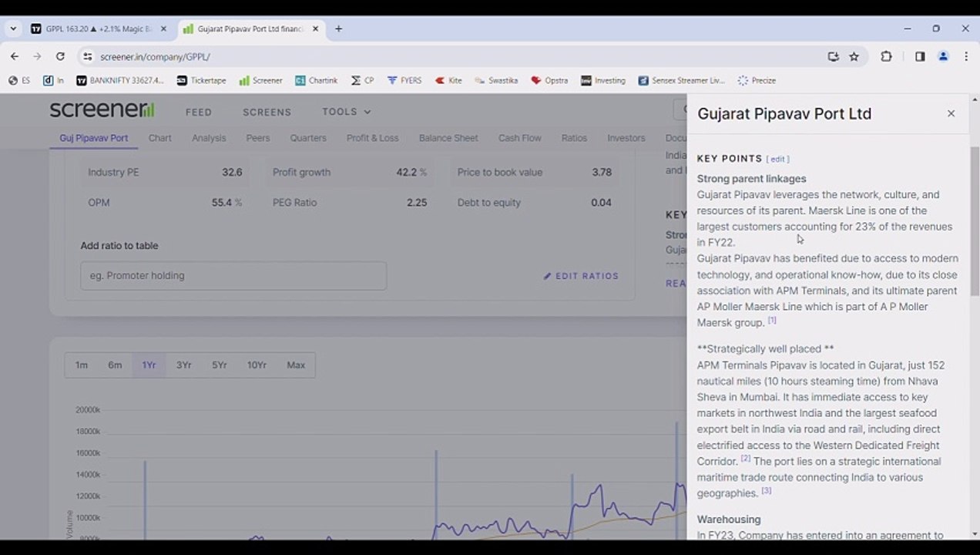Click the Debt to equity value 0.04

pyautogui.click(x=601, y=202)
